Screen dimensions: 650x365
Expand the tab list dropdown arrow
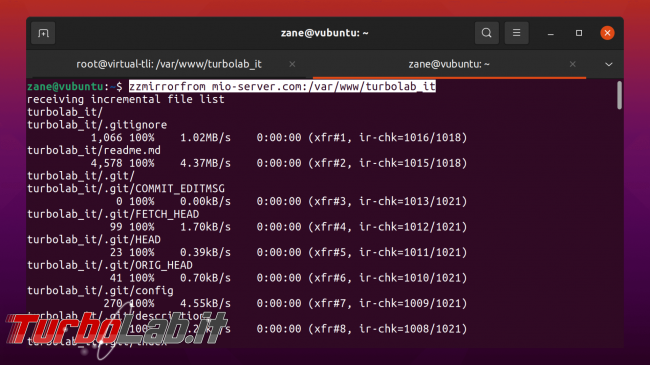tap(609, 64)
